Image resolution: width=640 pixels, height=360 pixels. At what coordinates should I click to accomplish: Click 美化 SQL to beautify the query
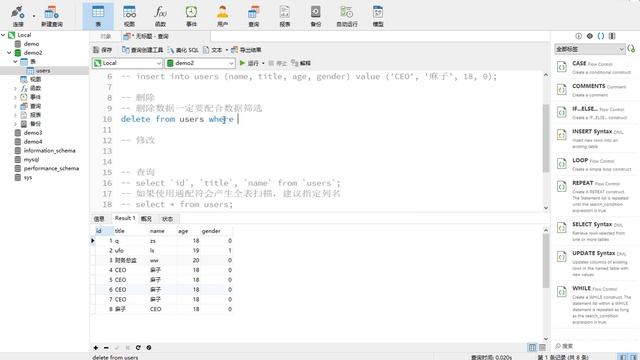pos(183,50)
